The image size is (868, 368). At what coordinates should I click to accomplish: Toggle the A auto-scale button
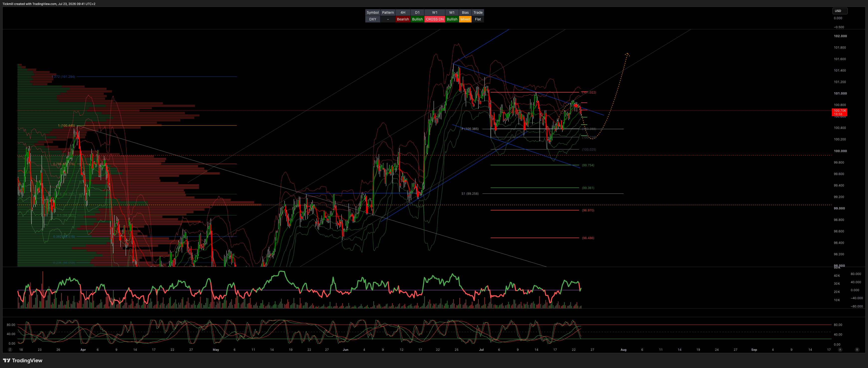[x=840, y=350]
